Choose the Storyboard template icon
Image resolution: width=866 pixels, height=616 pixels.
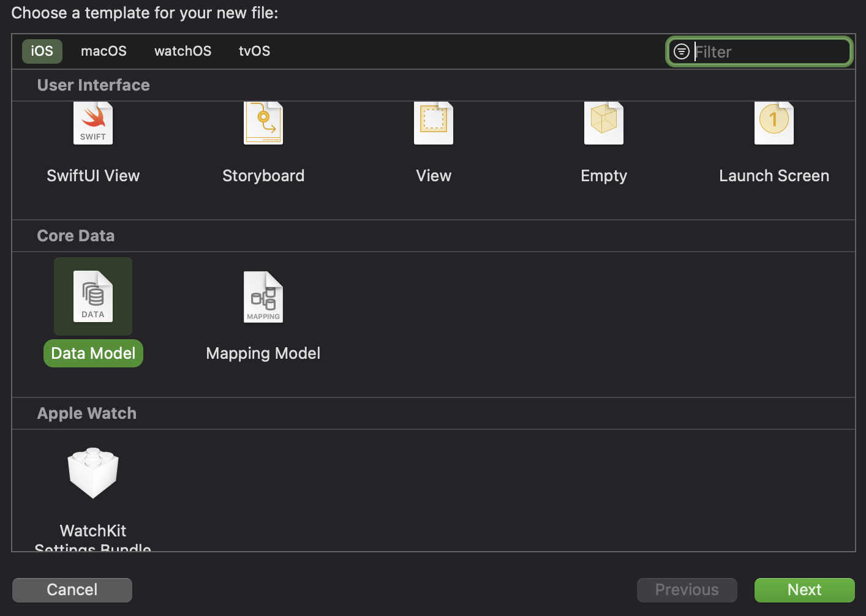pos(263,123)
